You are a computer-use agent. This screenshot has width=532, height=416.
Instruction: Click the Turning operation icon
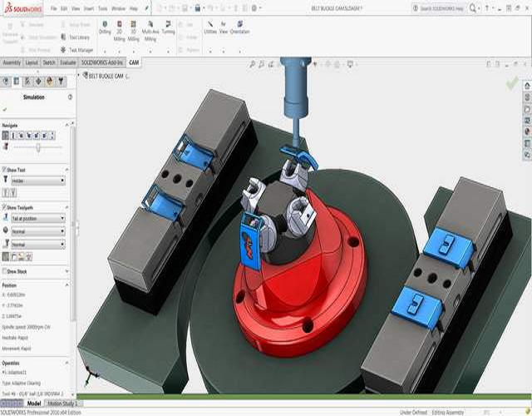(169, 26)
